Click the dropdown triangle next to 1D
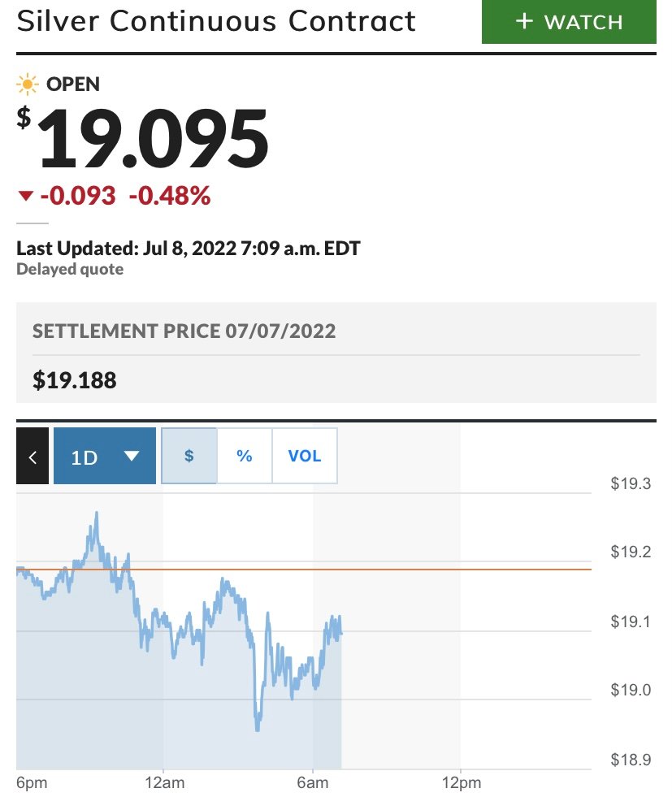The height and width of the screenshot is (797, 672). tap(132, 456)
